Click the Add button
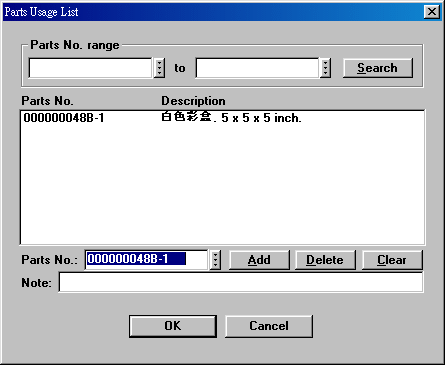This screenshot has width=445, height=365. click(x=259, y=260)
